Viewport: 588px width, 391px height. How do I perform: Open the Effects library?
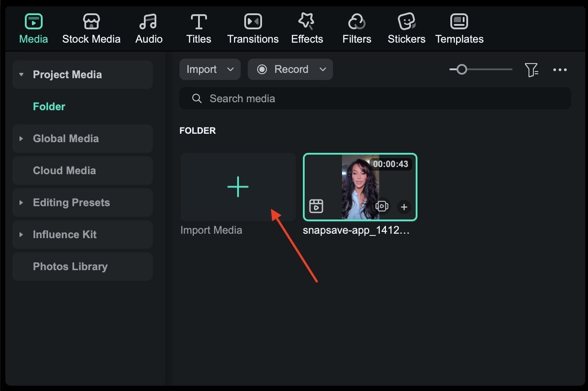pyautogui.click(x=306, y=28)
